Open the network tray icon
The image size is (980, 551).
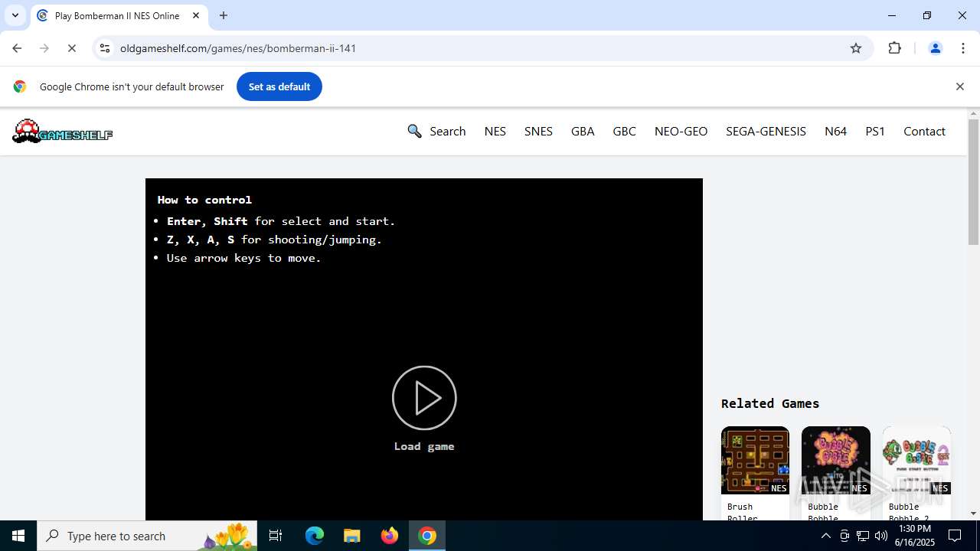[x=863, y=536]
